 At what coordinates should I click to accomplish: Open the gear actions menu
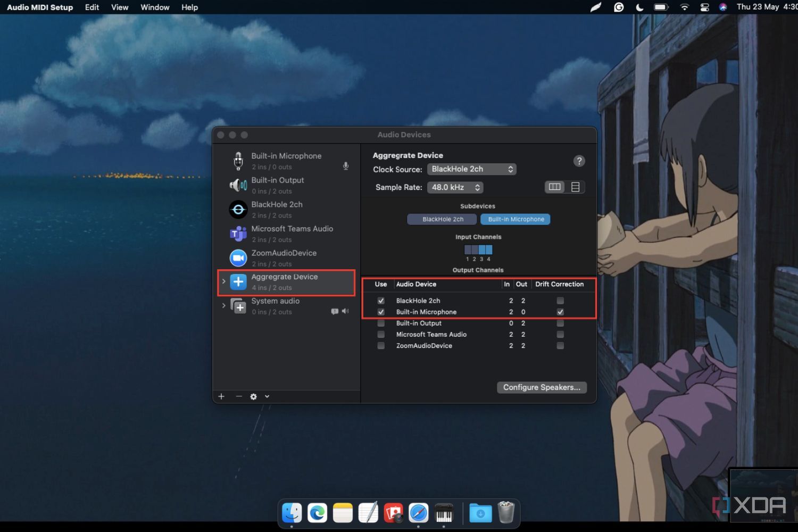click(254, 396)
